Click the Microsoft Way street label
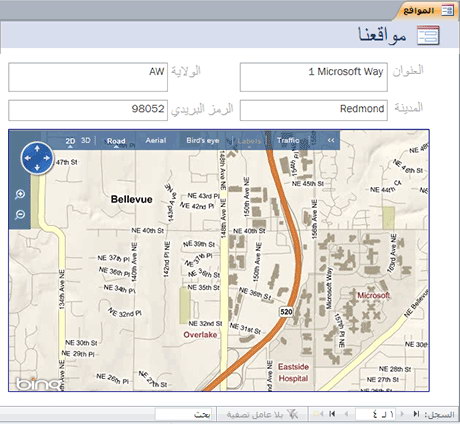 (329, 288)
